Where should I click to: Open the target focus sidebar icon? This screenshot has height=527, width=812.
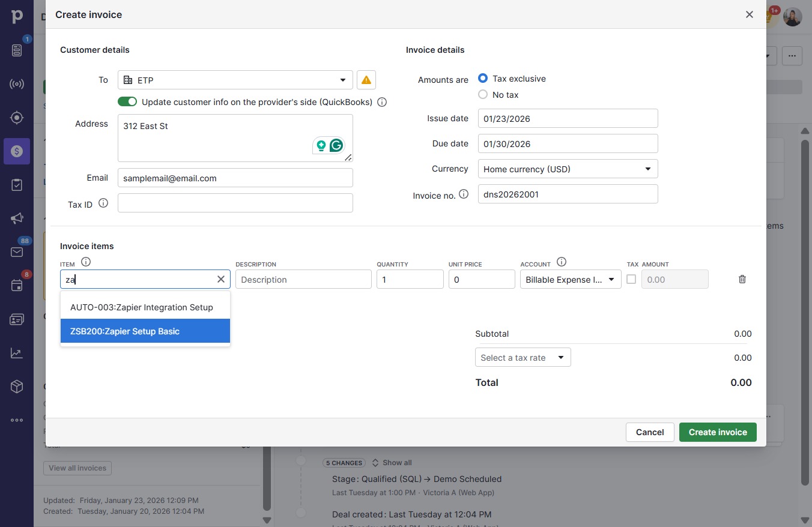pyautogui.click(x=17, y=118)
